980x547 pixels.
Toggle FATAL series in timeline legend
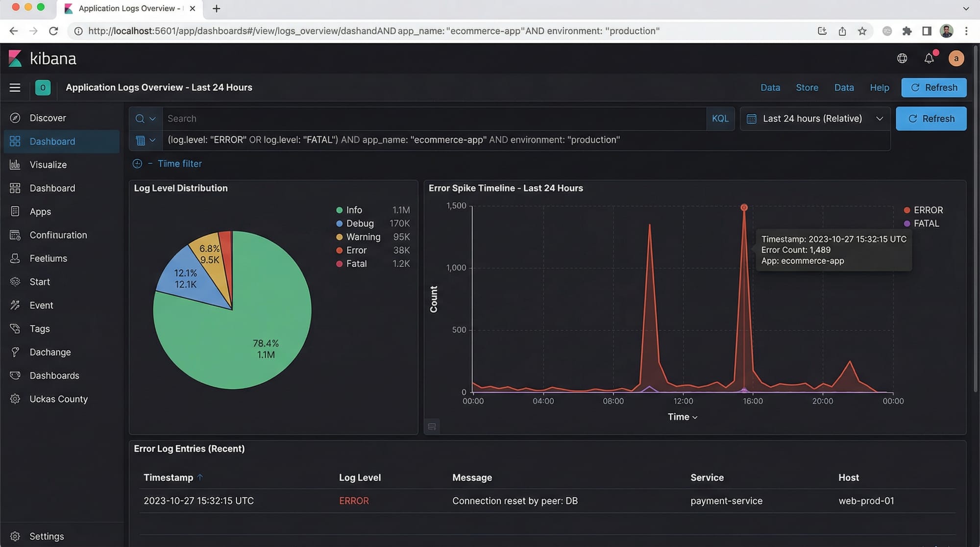coord(926,224)
